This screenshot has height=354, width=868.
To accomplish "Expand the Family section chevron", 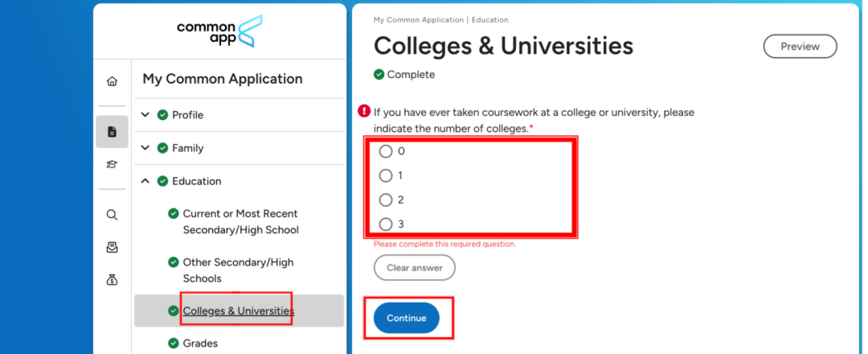I will [x=145, y=148].
